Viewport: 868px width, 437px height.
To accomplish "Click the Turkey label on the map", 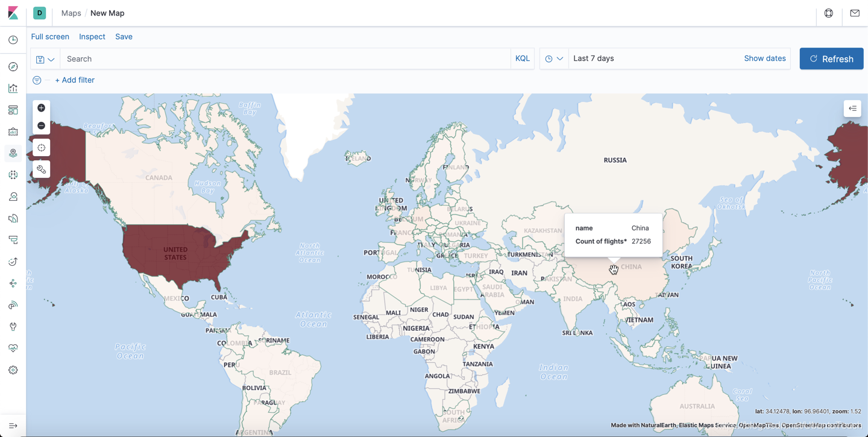I will tap(476, 256).
